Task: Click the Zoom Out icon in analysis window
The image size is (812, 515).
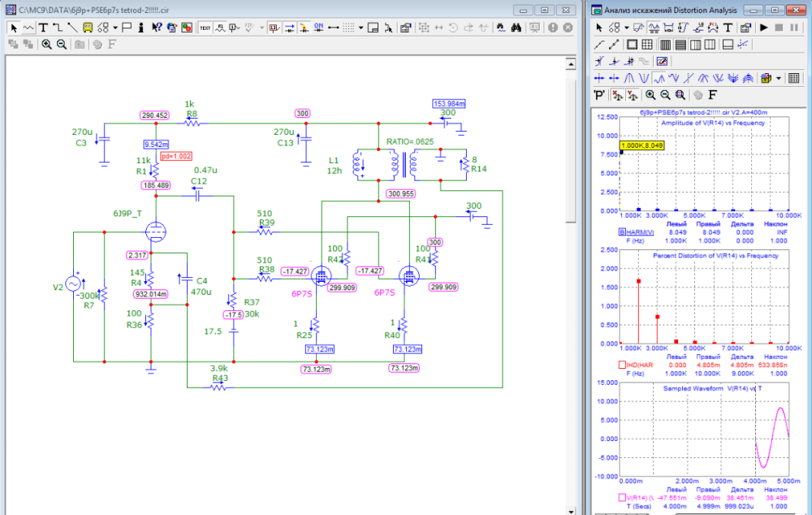Action: pos(666,95)
